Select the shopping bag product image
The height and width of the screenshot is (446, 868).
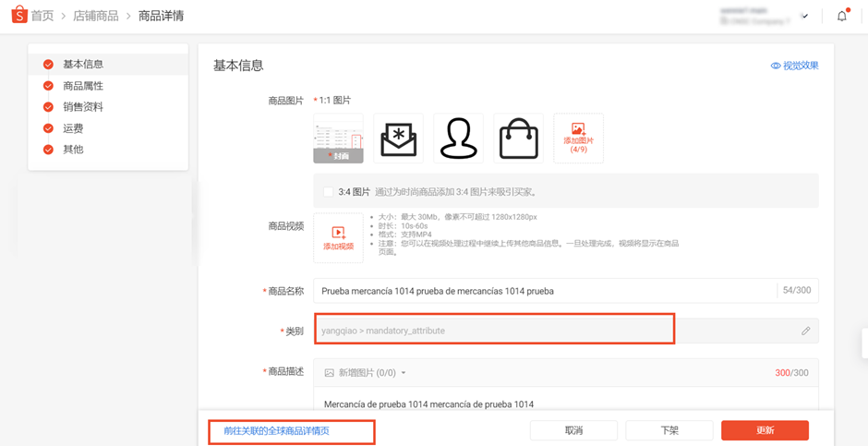[x=519, y=139]
